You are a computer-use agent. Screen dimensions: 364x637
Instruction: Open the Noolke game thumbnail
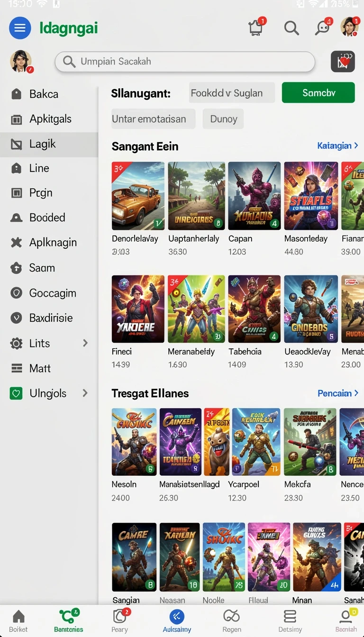click(224, 557)
